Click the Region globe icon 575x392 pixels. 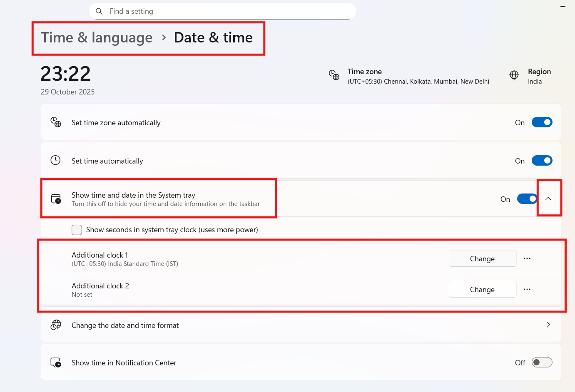click(x=514, y=75)
